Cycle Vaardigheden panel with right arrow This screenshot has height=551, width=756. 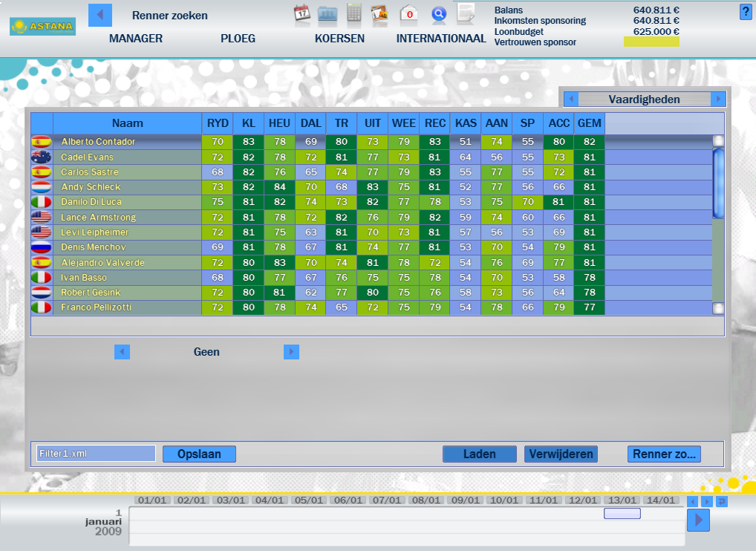(718, 98)
